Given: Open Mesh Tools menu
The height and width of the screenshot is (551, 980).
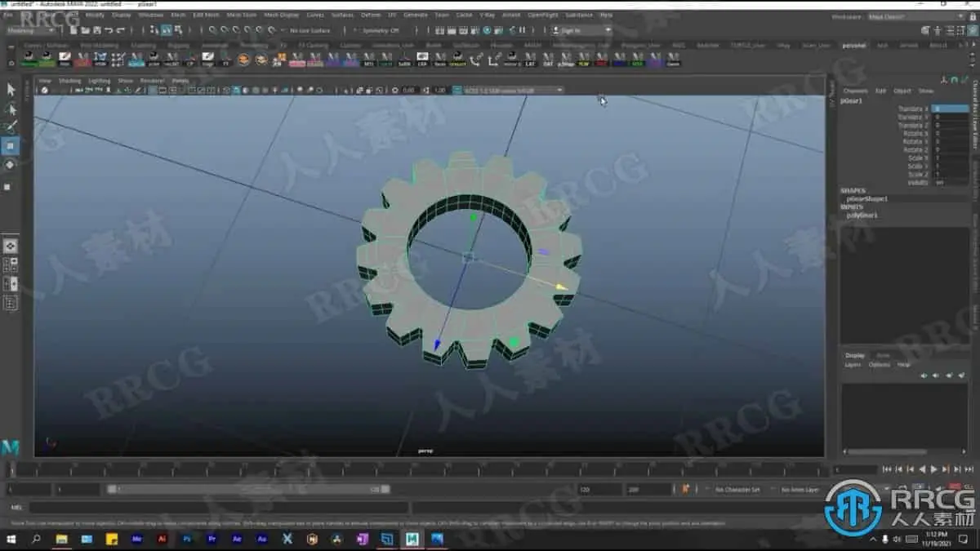Looking at the screenshot, I should click(x=241, y=15).
